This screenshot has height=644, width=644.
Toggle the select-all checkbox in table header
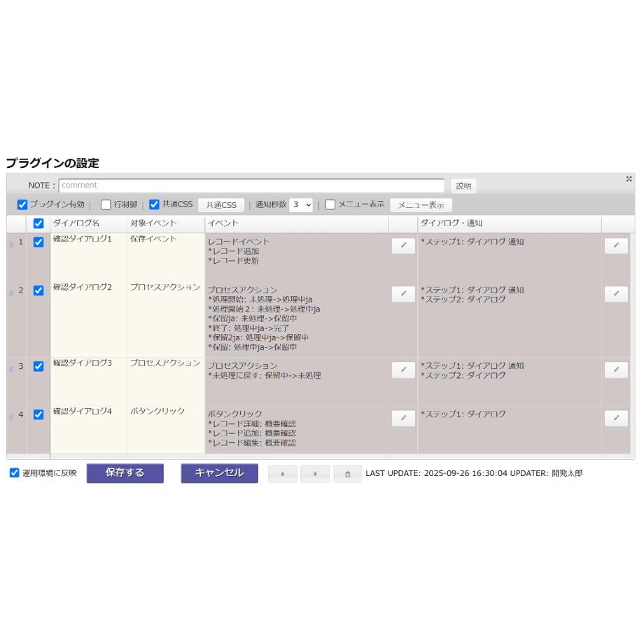click(38, 223)
